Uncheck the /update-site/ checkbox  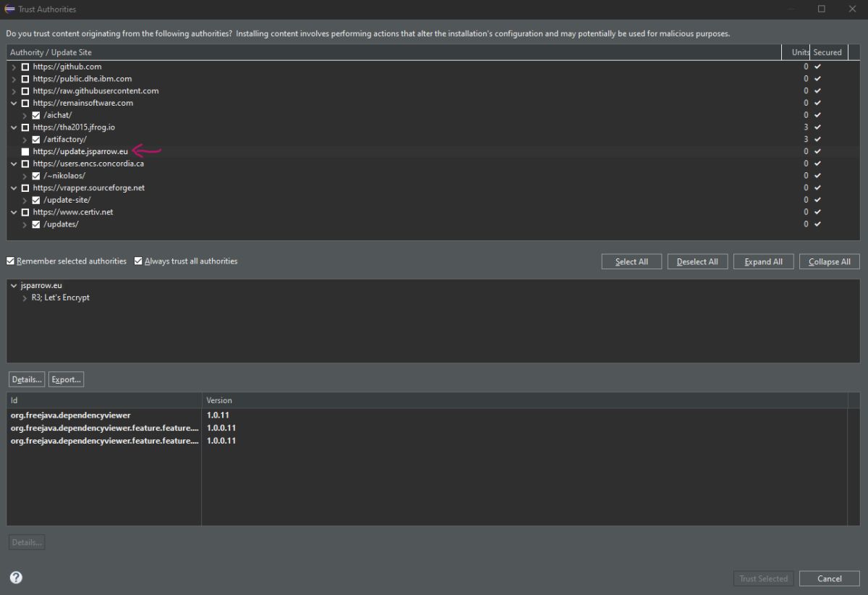click(36, 200)
